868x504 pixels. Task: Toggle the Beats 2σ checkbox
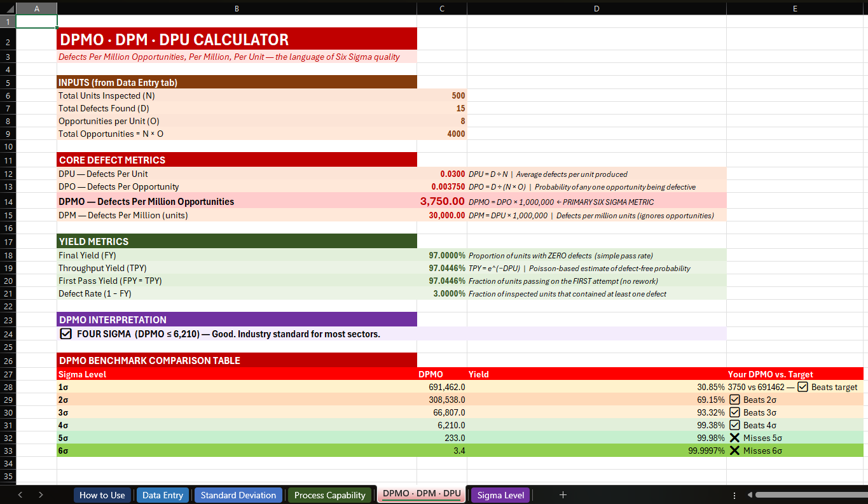coord(734,400)
